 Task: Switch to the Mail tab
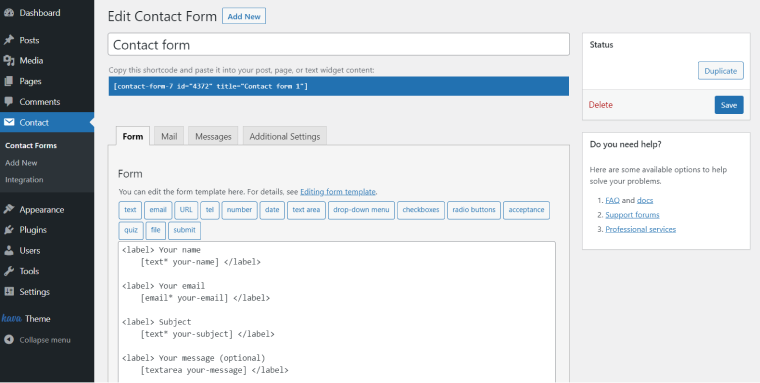coord(169,136)
